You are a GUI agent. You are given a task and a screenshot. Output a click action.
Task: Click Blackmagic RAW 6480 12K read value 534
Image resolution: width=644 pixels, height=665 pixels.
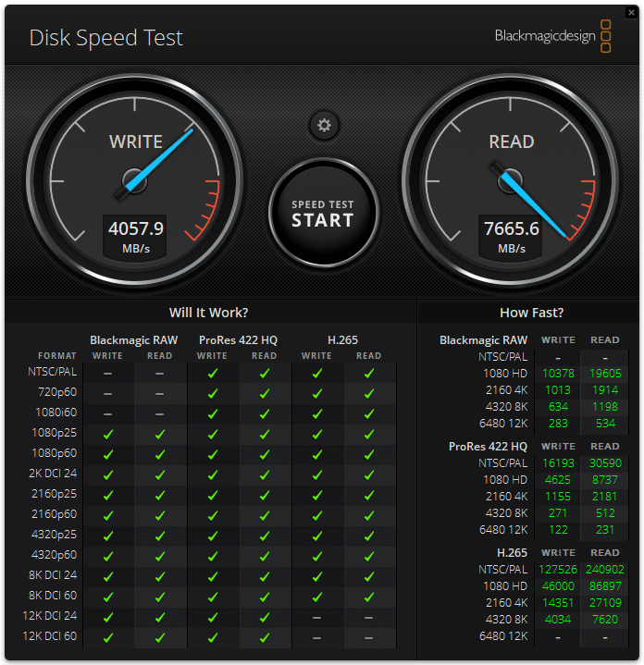605,424
